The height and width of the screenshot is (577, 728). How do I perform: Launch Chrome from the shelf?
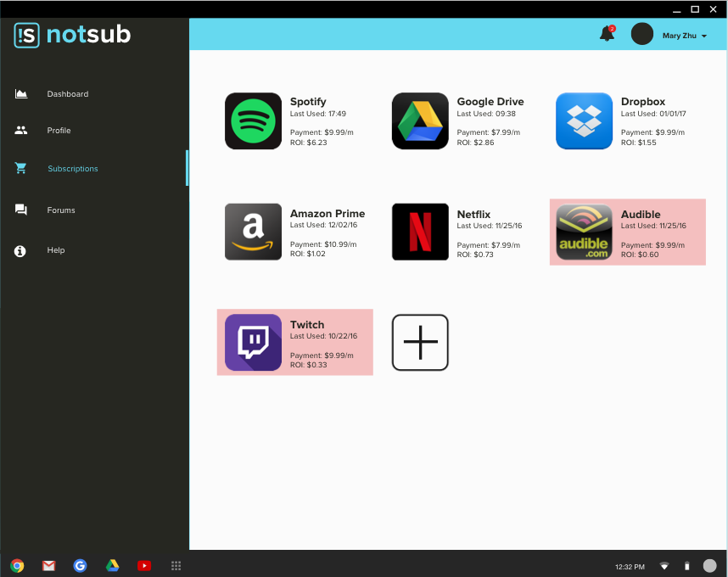(17, 565)
